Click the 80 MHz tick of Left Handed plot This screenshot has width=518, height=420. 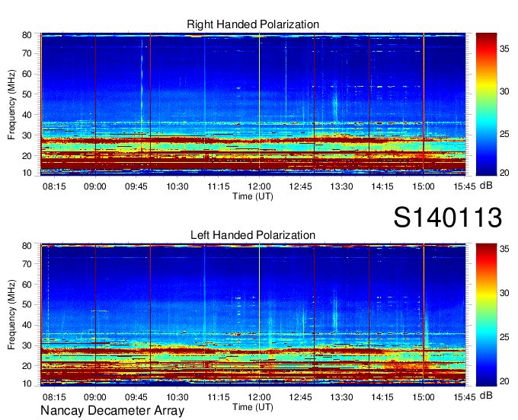pos(27,246)
